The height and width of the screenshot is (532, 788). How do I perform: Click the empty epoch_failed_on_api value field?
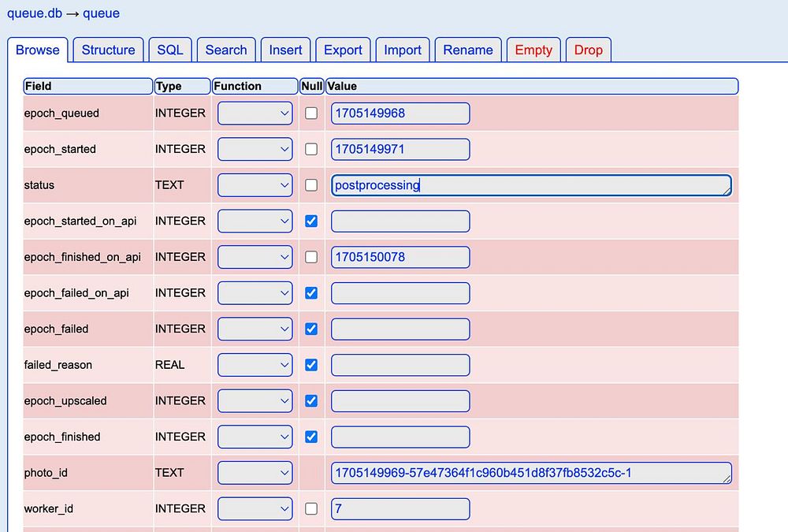[x=400, y=293]
